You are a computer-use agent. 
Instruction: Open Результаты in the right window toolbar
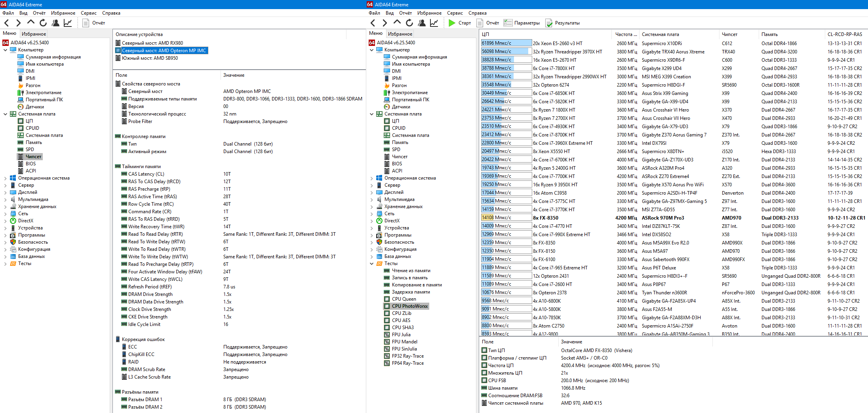tap(562, 23)
